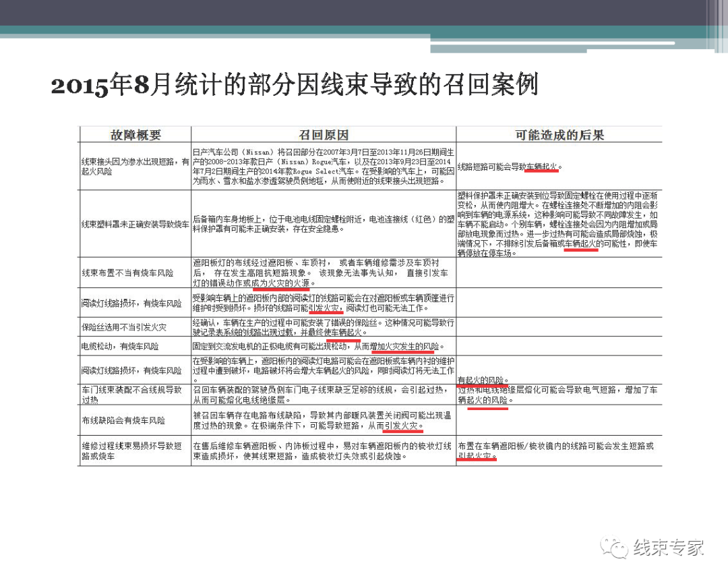
Task: Select the "故障概要" column header
Action: (x=135, y=135)
